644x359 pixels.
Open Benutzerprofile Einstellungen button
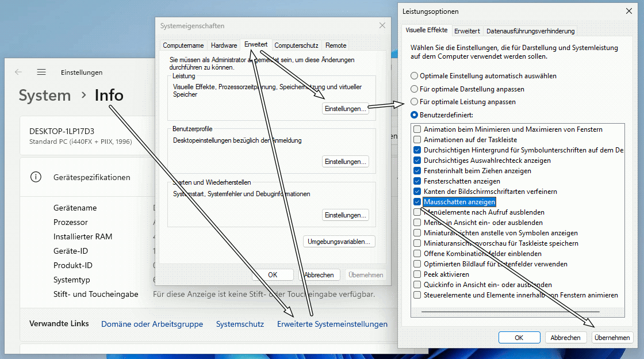click(x=345, y=162)
